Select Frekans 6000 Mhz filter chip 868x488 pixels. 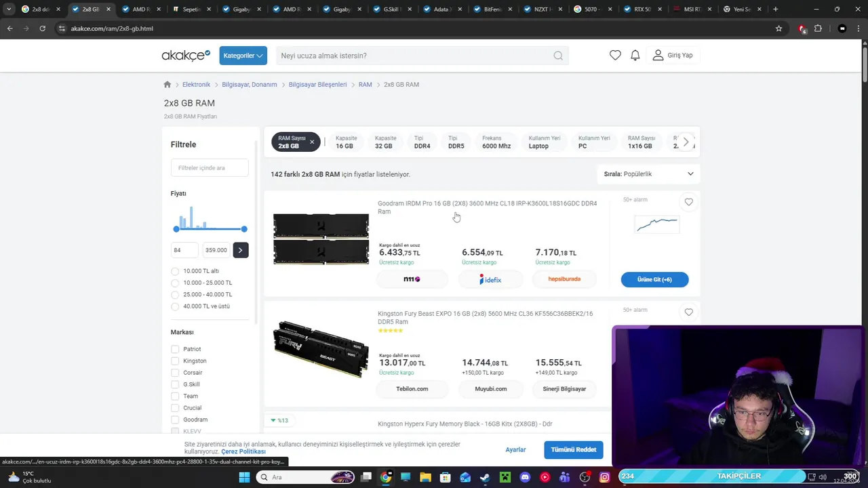point(496,142)
